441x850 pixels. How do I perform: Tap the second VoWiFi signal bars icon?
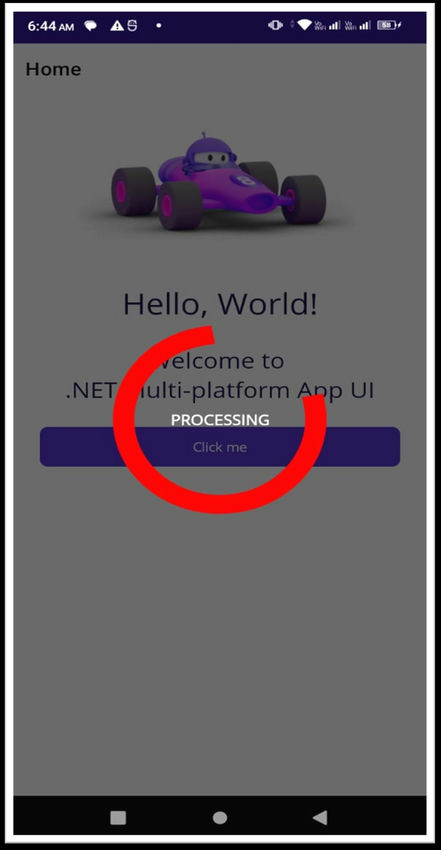(358, 25)
